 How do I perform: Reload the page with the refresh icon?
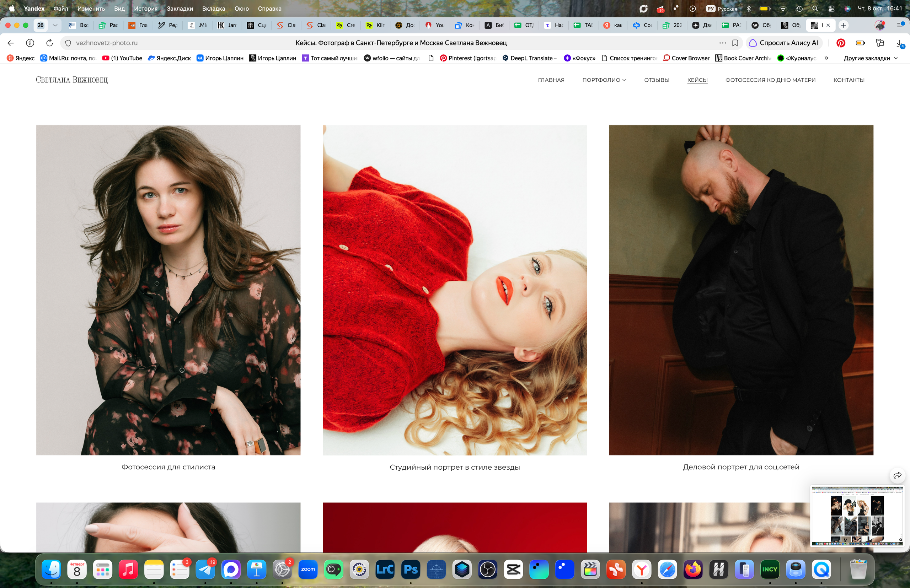click(x=49, y=43)
